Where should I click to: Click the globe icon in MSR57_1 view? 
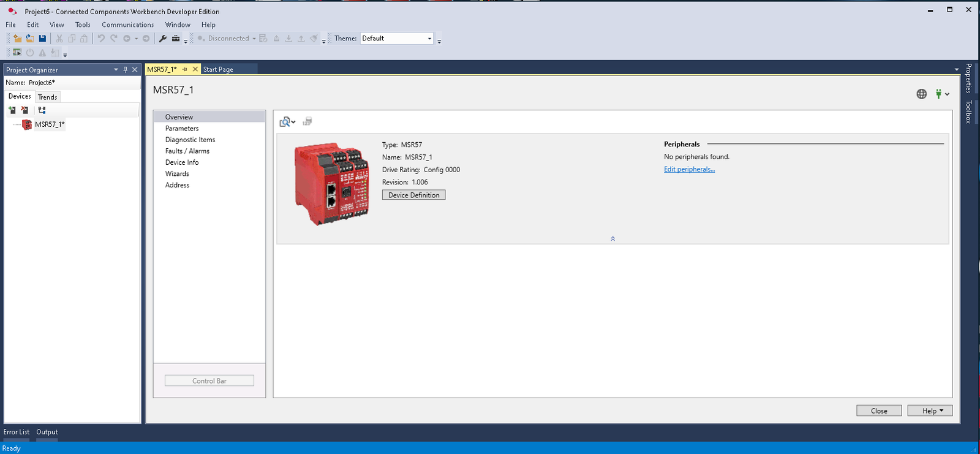tap(921, 94)
